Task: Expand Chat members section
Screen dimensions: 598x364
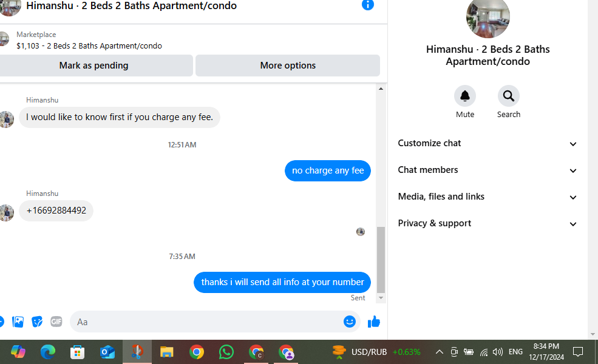Action: coord(488,170)
